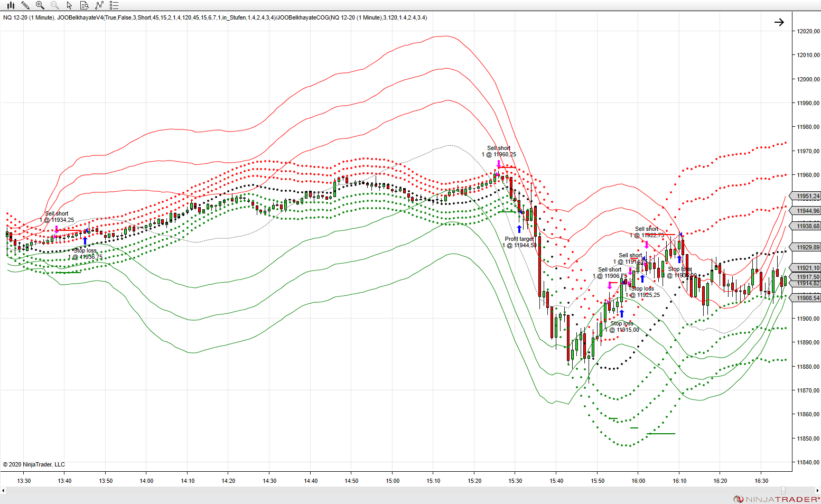Click the Stop loss 1 @ 11925,25 label

[642, 292]
